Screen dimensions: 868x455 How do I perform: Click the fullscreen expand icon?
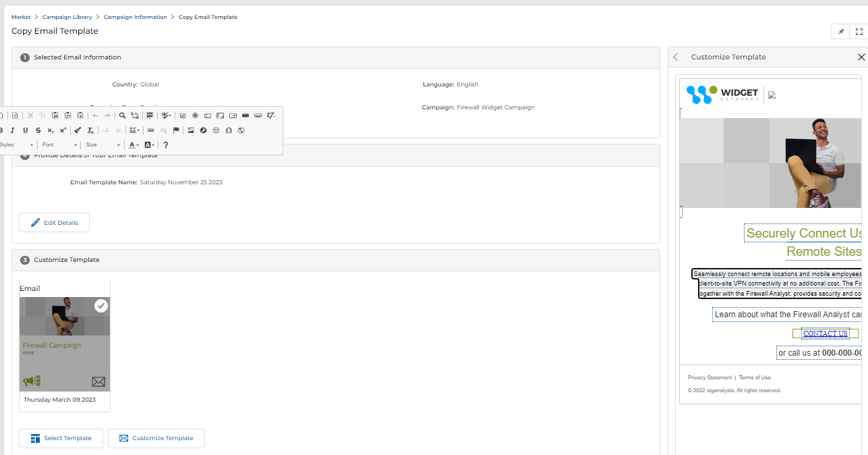click(859, 32)
